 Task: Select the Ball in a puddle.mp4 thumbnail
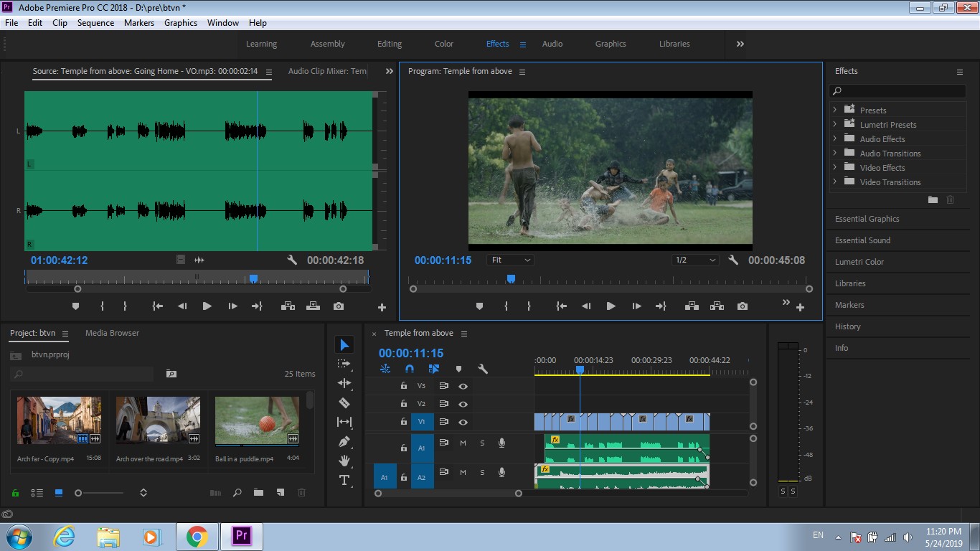[x=257, y=420]
